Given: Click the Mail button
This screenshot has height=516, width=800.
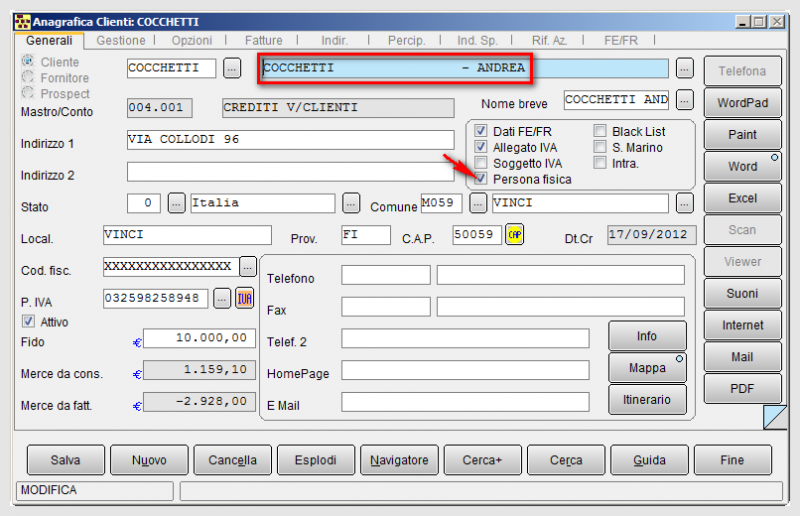Looking at the screenshot, I should tap(743, 357).
